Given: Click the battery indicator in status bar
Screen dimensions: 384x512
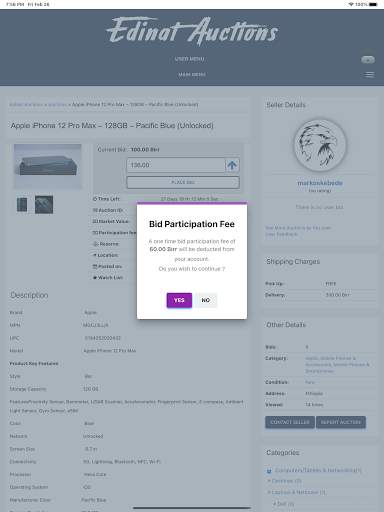Looking at the screenshot, I should 373,4.
